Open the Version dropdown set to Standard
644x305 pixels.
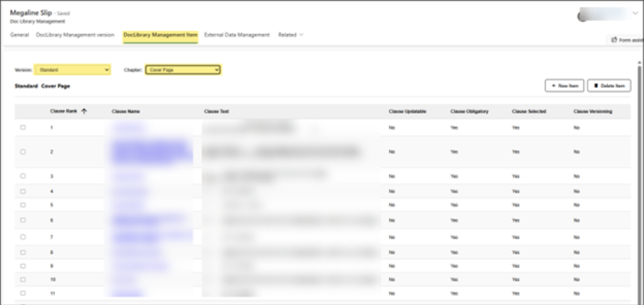(x=72, y=69)
